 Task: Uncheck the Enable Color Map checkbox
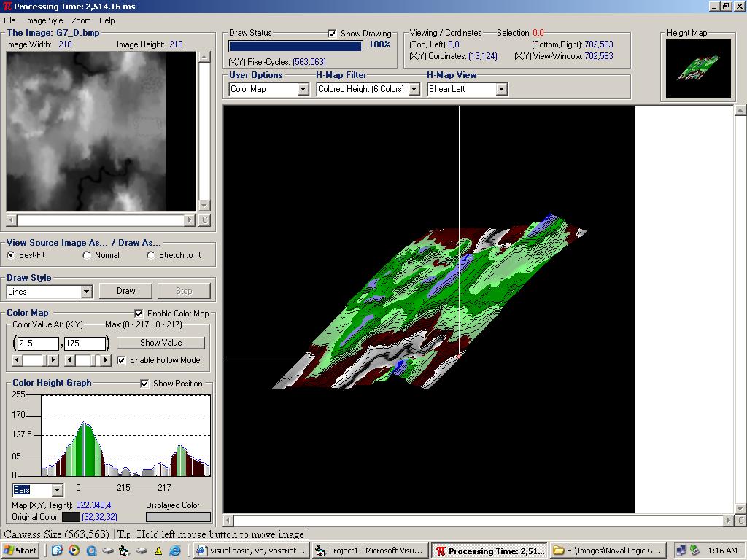(x=139, y=314)
